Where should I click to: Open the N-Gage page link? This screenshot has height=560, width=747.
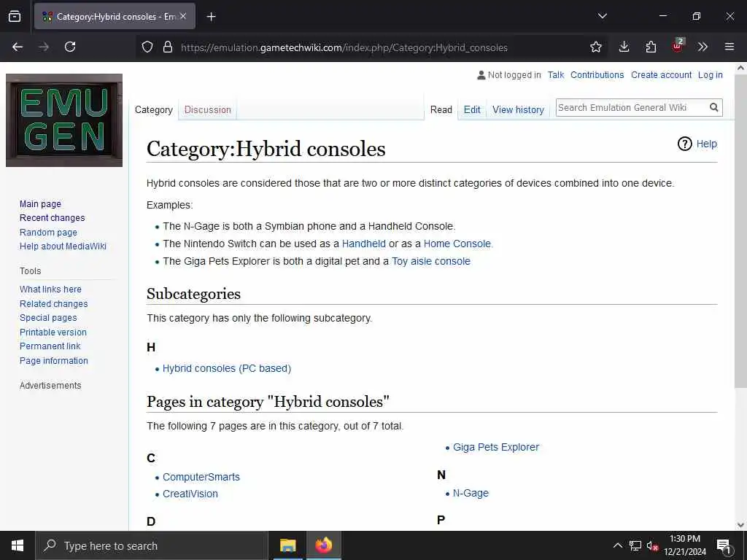(471, 494)
